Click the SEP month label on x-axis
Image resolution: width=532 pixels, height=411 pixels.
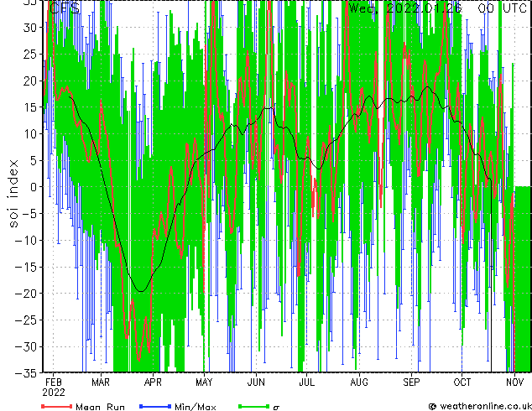[x=411, y=382]
